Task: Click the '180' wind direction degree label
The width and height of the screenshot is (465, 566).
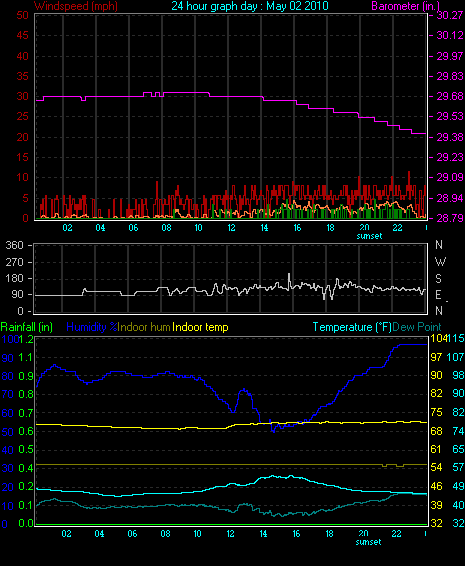Action: [14, 278]
